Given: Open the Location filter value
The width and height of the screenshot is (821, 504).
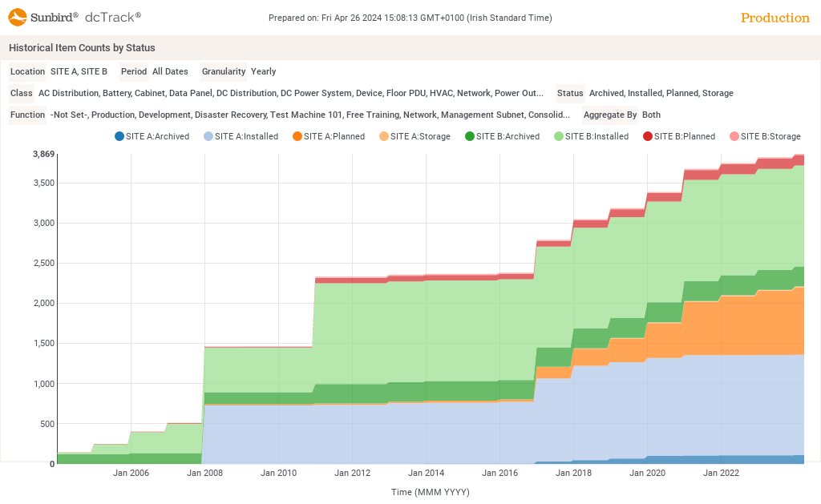Looking at the screenshot, I should [x=79, y=71].
